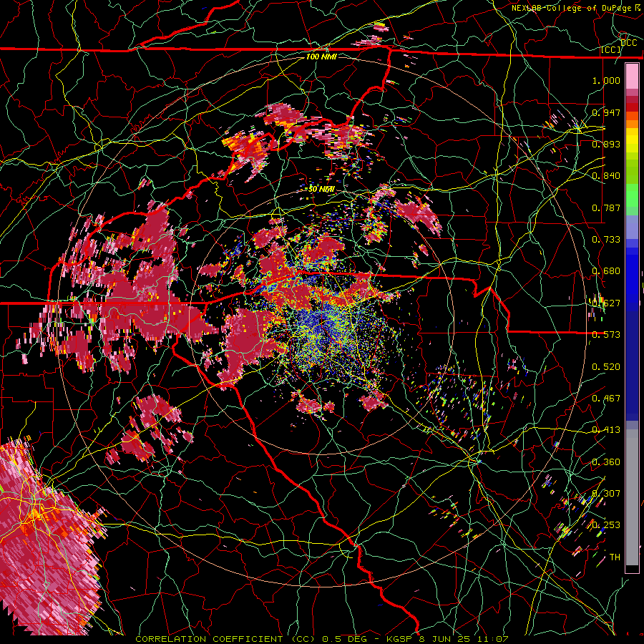This screenshot has width=644, height=644.
Task: Select the 0.947 legend value
Action: pyautogui.click(x=606, y=112)
